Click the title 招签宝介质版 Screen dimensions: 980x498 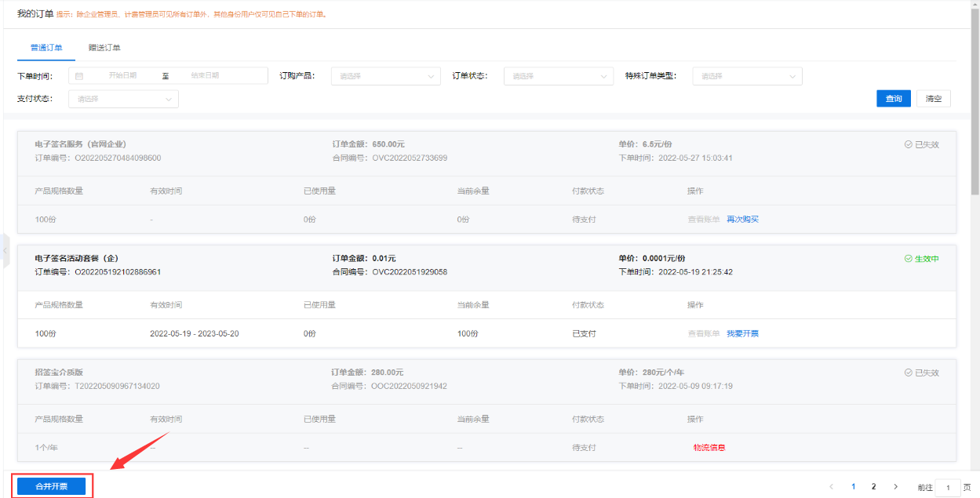(59, 373)
